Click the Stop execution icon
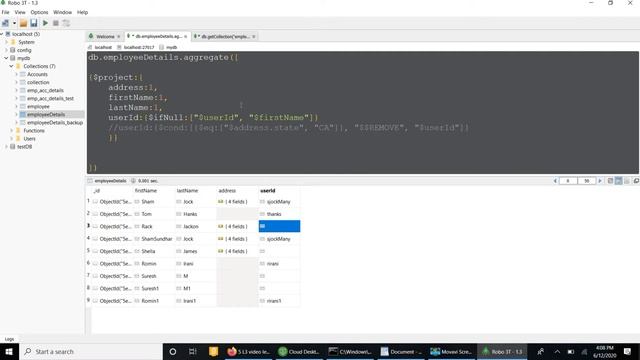Image resolution: width=640 pixels, height=360 pixels. pyautogui.click(x=56, y=23)
